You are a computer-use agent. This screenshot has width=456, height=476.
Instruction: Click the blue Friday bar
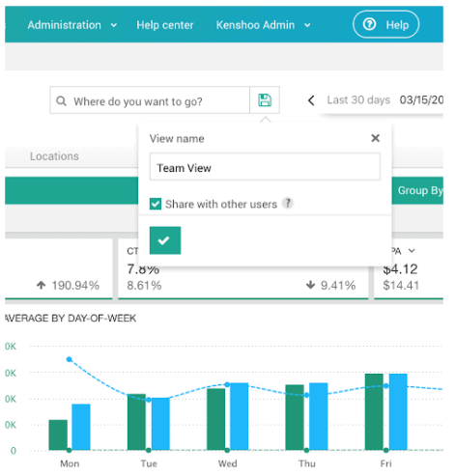click(398, 411)
